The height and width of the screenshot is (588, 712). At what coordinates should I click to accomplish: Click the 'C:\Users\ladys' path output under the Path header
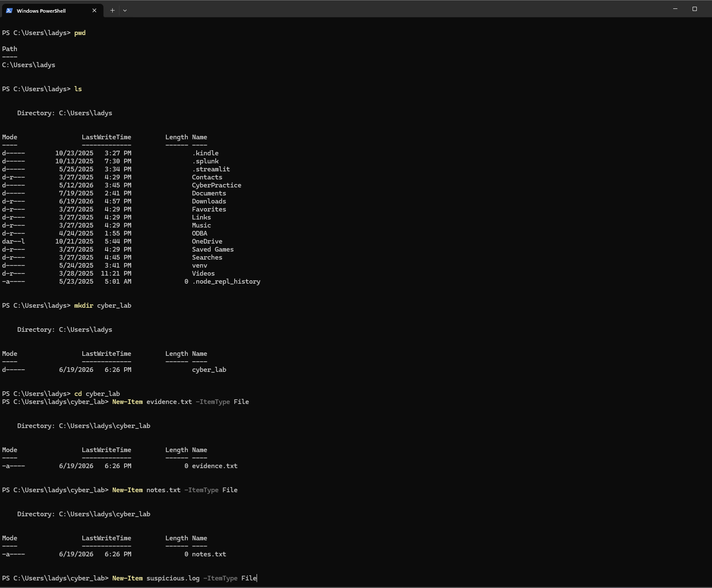[29, 65]
